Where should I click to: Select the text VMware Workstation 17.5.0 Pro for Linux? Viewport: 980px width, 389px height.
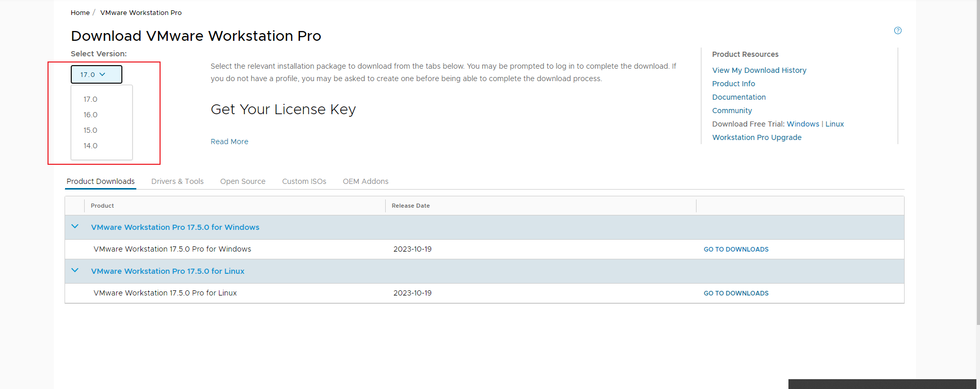(x=165, y=293)
